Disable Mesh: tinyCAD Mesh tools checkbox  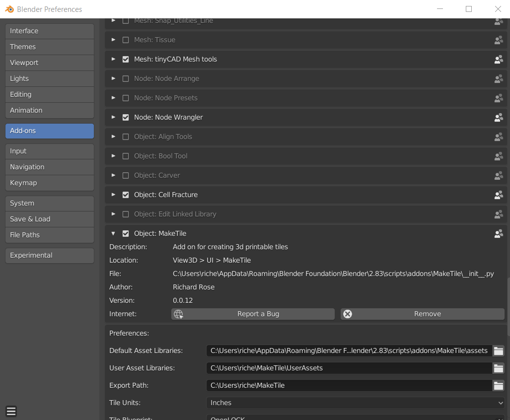[x=126, y=60]
